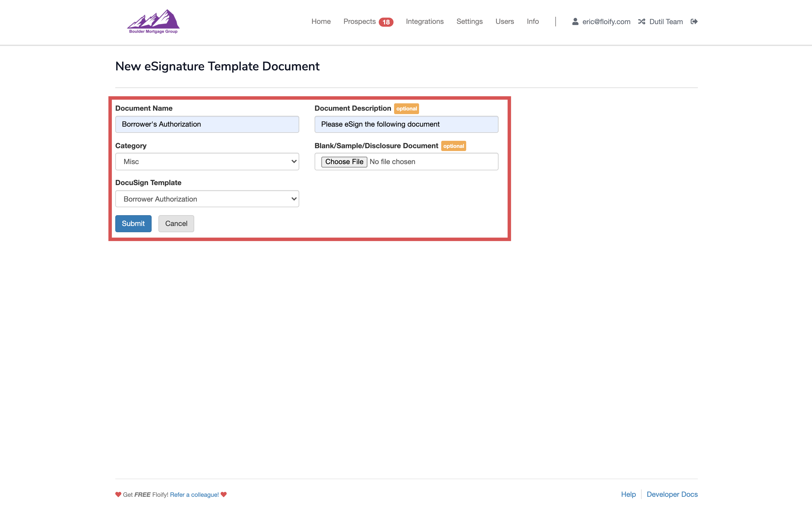Navigate to the Users page
Screen dimensions: 812x507
coord(505,22)
